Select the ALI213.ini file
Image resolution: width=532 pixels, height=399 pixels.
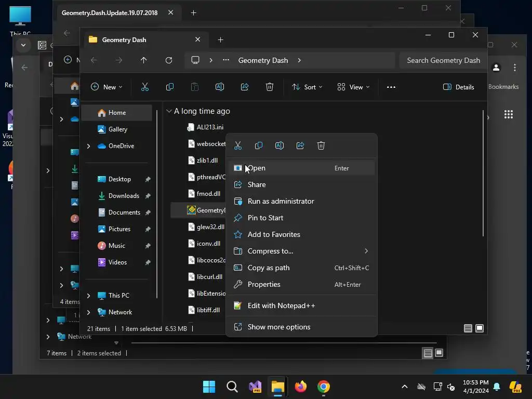pyautogui.click(x=205, y=127)
